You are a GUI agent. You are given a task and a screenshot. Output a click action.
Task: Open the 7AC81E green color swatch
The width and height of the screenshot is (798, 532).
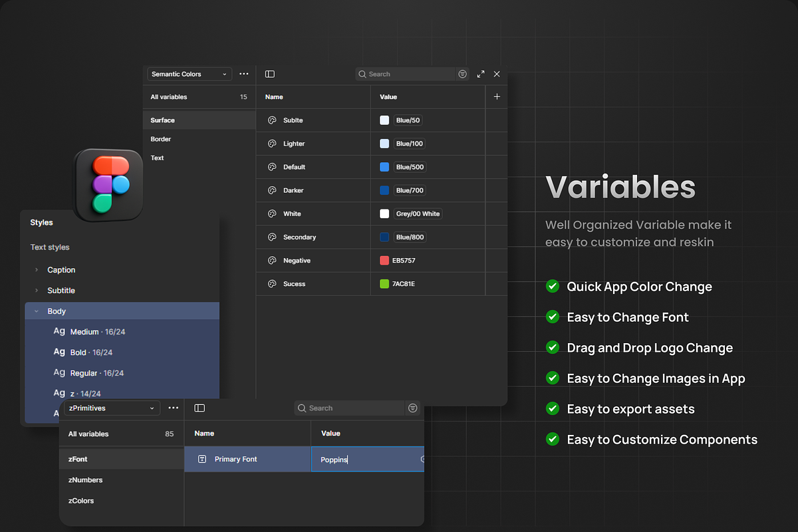coord(384,283)
